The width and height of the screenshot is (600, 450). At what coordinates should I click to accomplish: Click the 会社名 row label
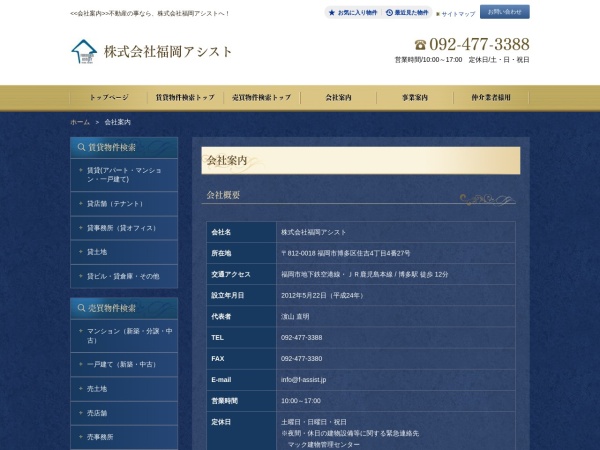pos(221,232)
